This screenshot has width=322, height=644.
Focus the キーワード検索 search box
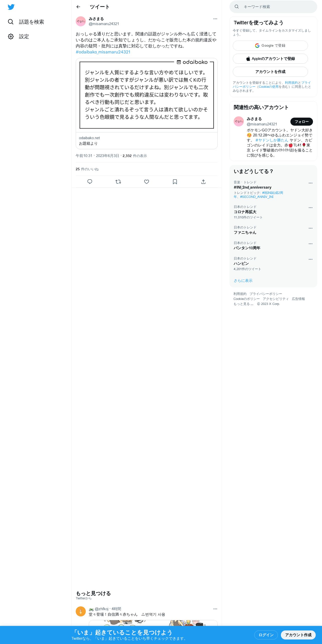[x=273, y=7]
